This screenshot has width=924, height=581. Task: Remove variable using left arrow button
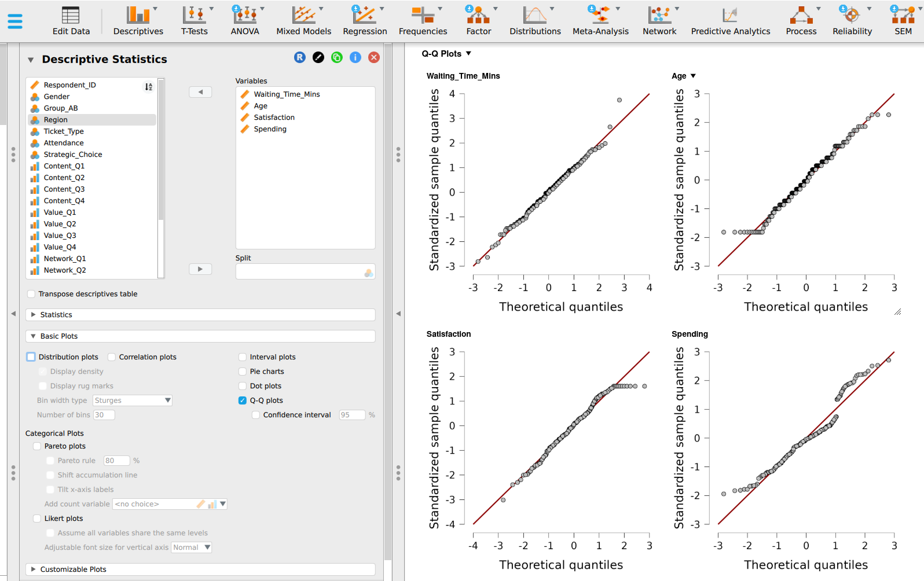click(x=200, y=92)
